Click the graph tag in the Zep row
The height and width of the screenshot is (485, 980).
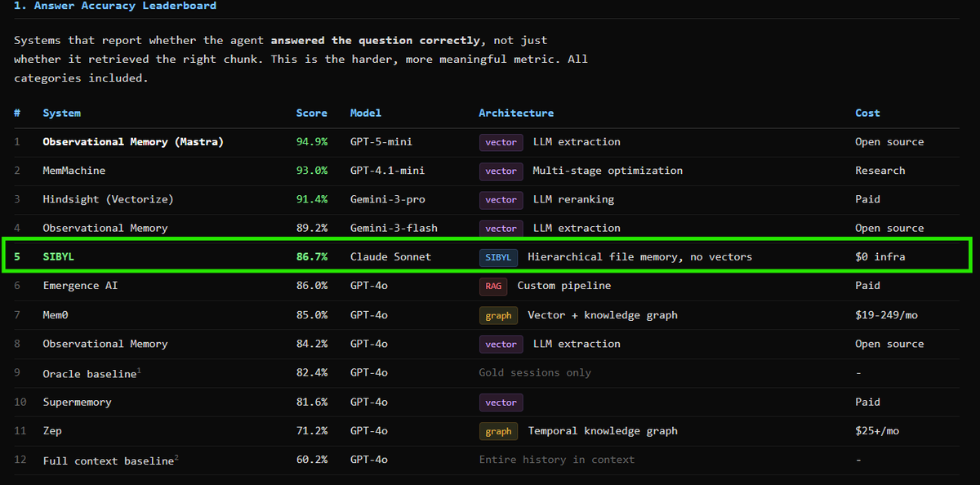tap(498, 431)
